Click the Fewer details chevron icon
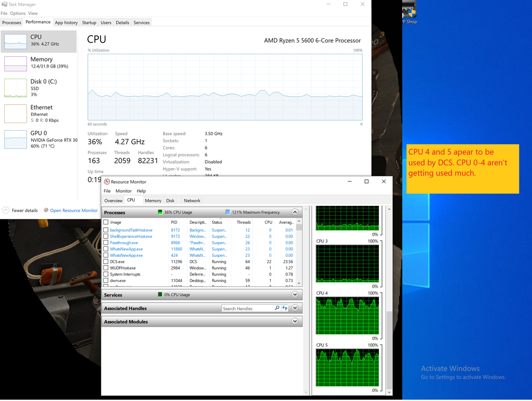 coord(6,210)
